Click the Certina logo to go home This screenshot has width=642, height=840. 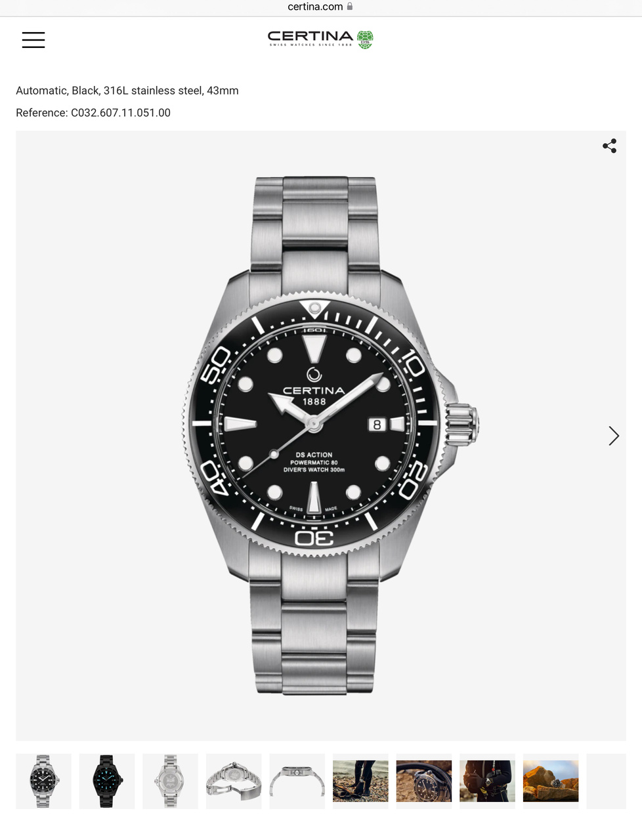click(320, 39)
